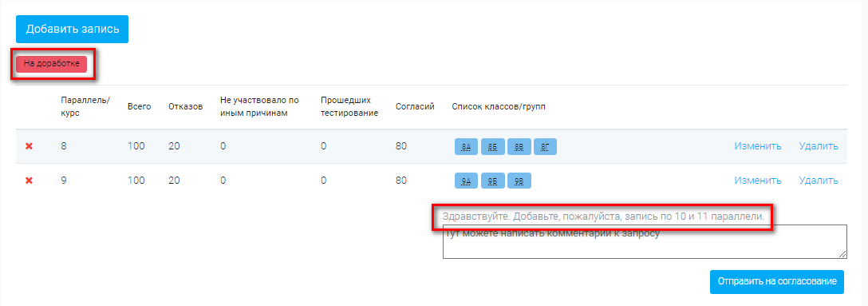Viewport: 868px width, 306px height.
Task: Click the red cross icon in row 9
Action: point(30,181)
